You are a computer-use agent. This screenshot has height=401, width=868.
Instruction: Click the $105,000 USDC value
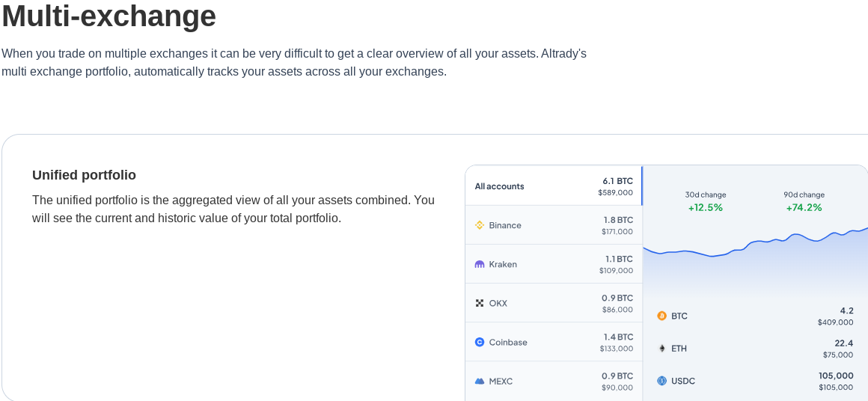tap(837, 388)
